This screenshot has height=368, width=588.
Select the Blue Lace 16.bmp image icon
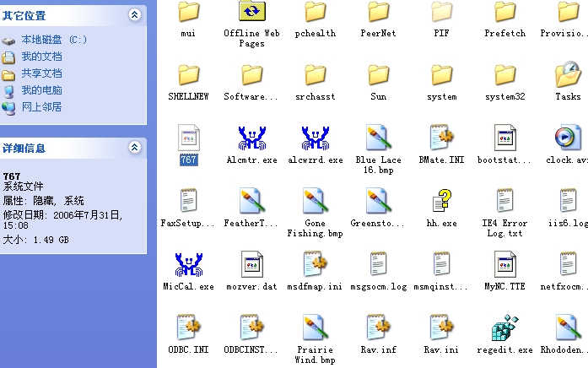pos(378,138)
